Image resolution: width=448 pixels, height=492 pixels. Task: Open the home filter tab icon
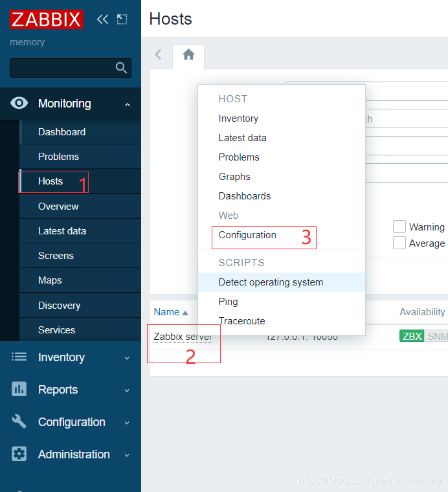(188, 54)
